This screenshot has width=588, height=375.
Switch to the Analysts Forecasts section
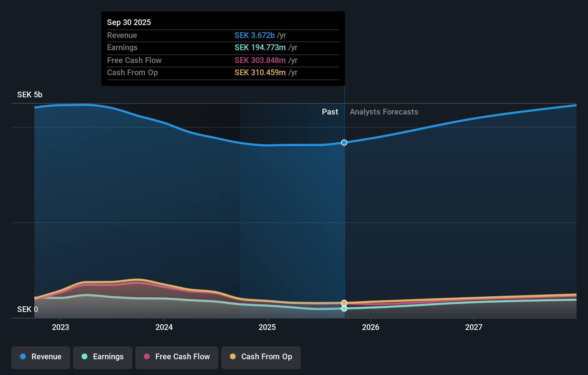click(384, 112)
